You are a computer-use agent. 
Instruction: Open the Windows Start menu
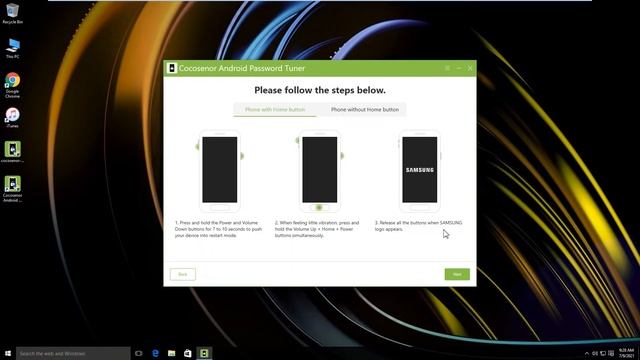8,353
